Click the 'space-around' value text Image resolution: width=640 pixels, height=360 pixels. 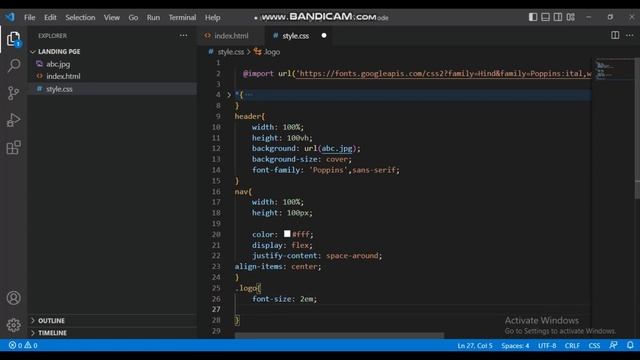click(352, 256)
